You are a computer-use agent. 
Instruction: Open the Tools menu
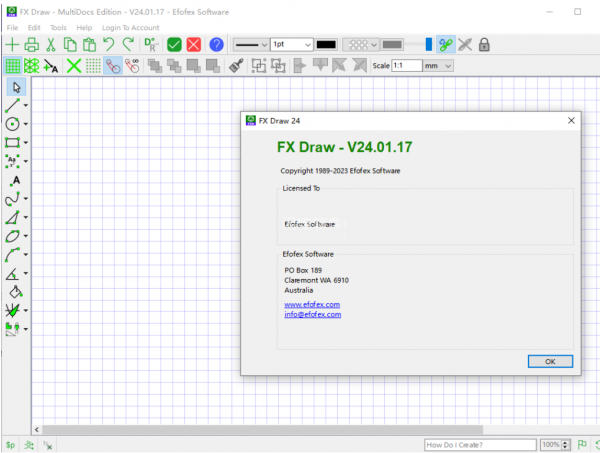(x=58, y=28)
